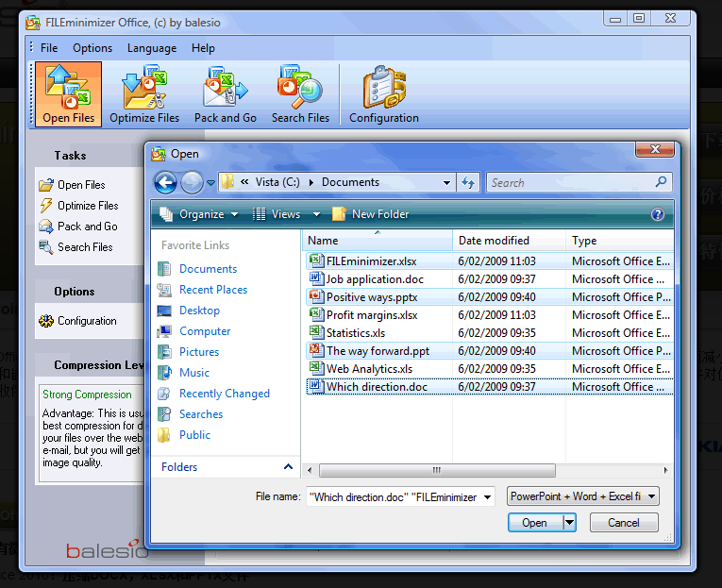
Task: Open Configuration under Options panel
Action: 77,321
